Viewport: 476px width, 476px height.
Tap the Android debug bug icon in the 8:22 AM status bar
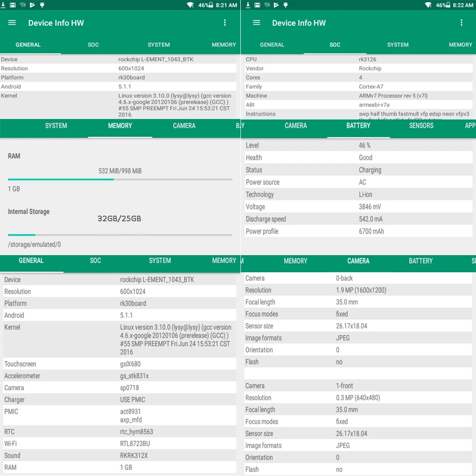[x=286, y=5]
